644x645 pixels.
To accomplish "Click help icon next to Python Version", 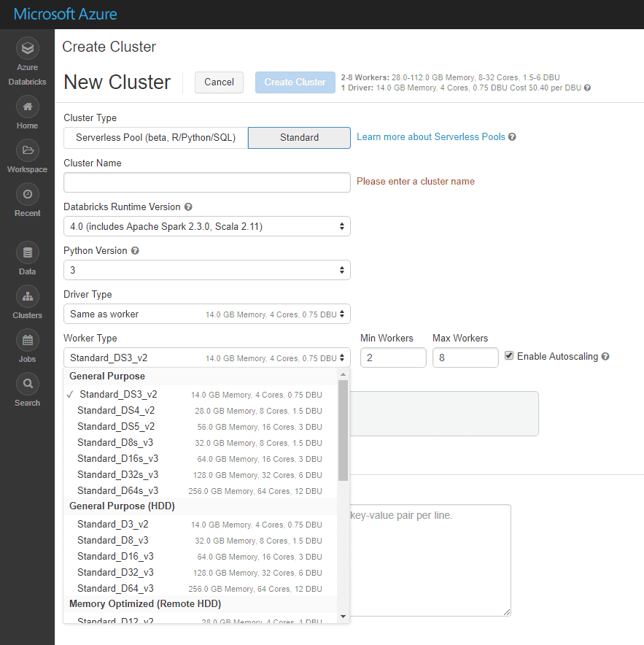I will tap(135, 251).
